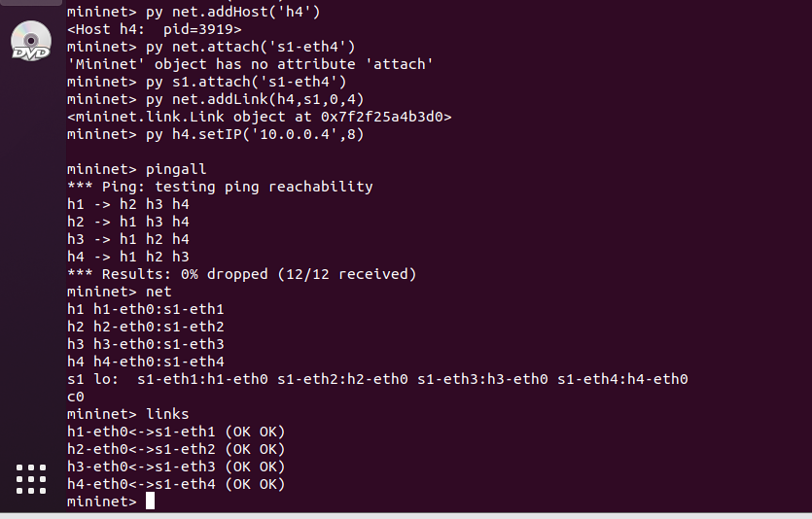
Task: Click the "pingall" command text
Action: [176, 170]
